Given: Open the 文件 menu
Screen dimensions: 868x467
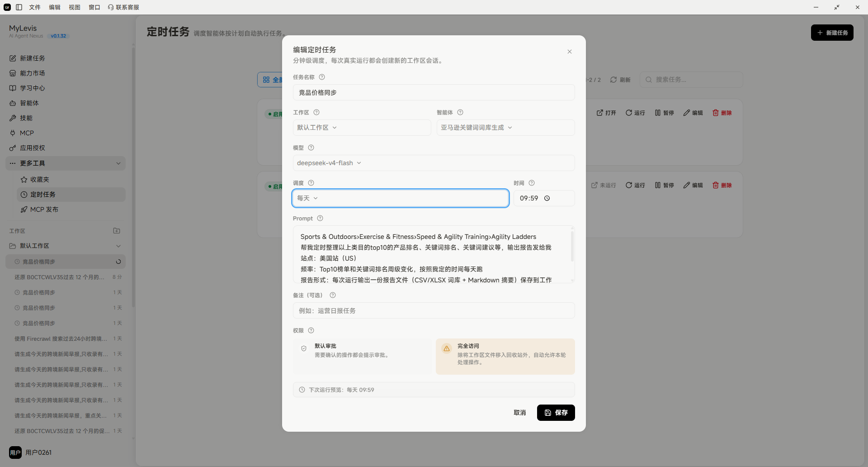Looking at the screenshot, I should pyautogui.click(x=35, y=7).
